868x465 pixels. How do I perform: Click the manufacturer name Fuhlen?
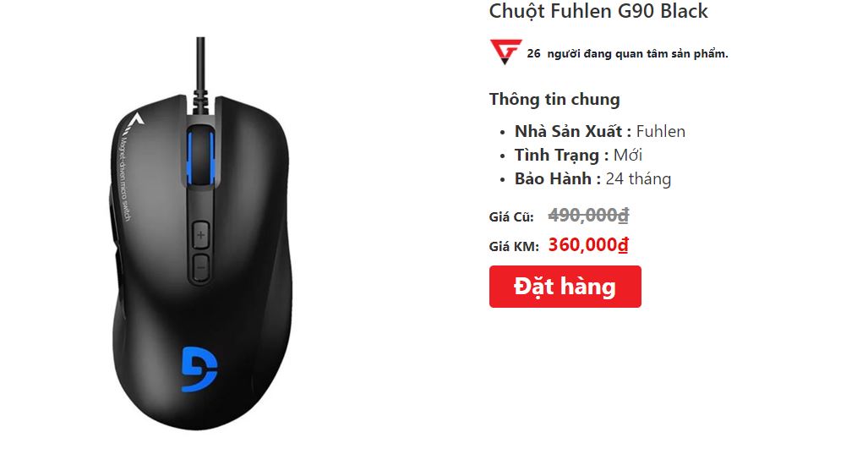pos(661,131)
